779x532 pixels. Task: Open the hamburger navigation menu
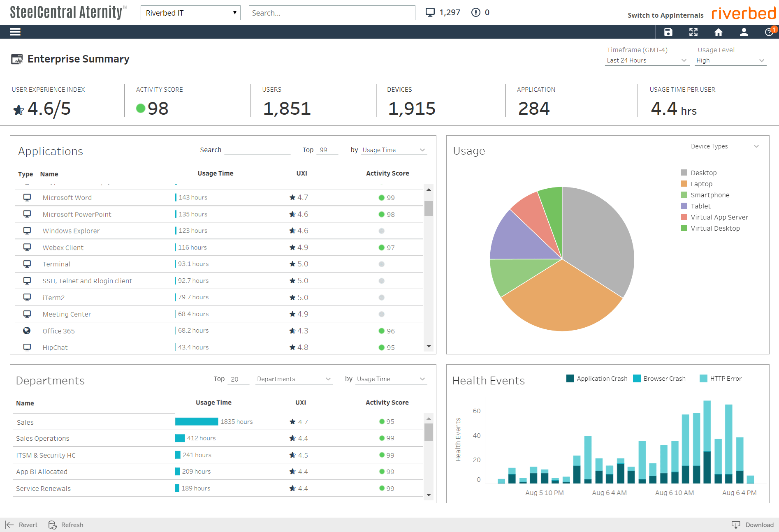[15, 32]
